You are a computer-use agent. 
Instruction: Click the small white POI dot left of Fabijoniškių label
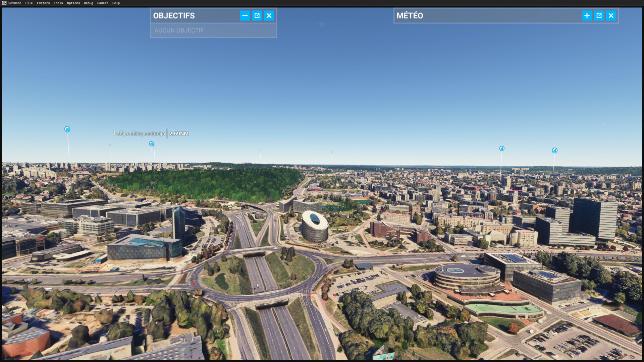(110, 145)
